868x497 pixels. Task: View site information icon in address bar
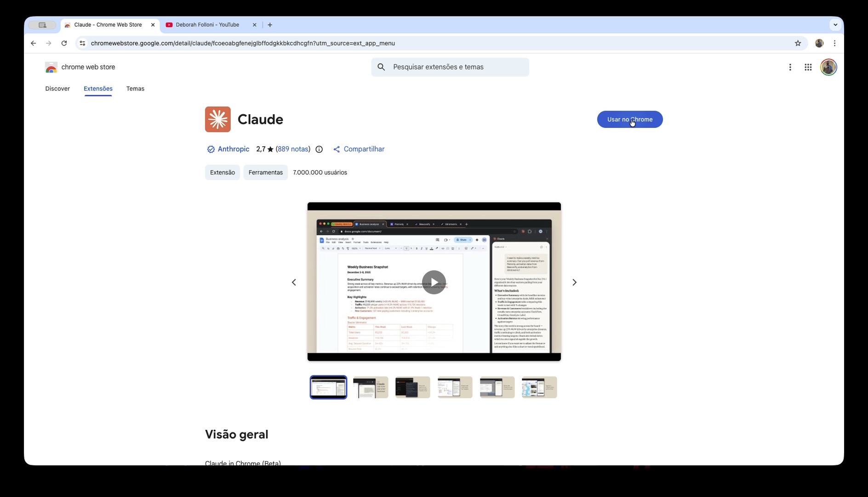82,43
